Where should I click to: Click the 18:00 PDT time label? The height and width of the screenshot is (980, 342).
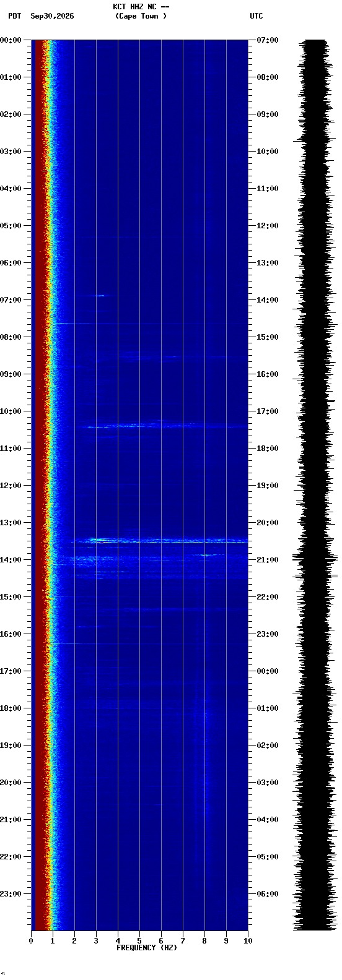(11, 708)
